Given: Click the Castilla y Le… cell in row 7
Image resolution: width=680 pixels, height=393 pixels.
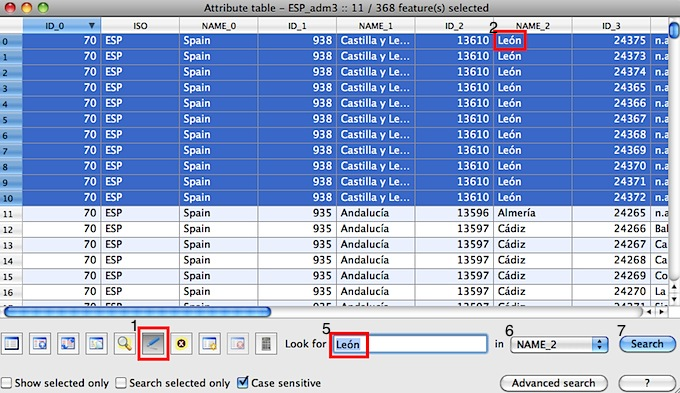Looking at the screenshot, I should tap(376, 151).
